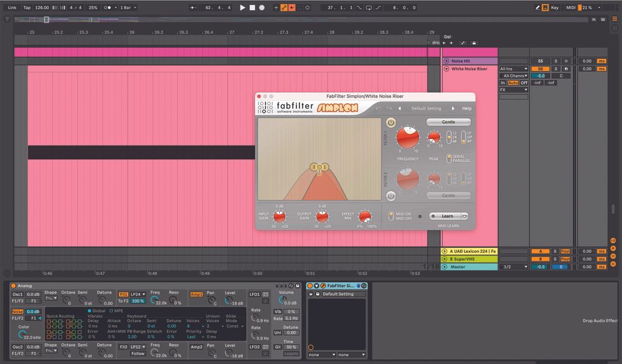Open Help in the Simplon plugin
The height and width of the screenshot is (364, 622).
point(466,109)
